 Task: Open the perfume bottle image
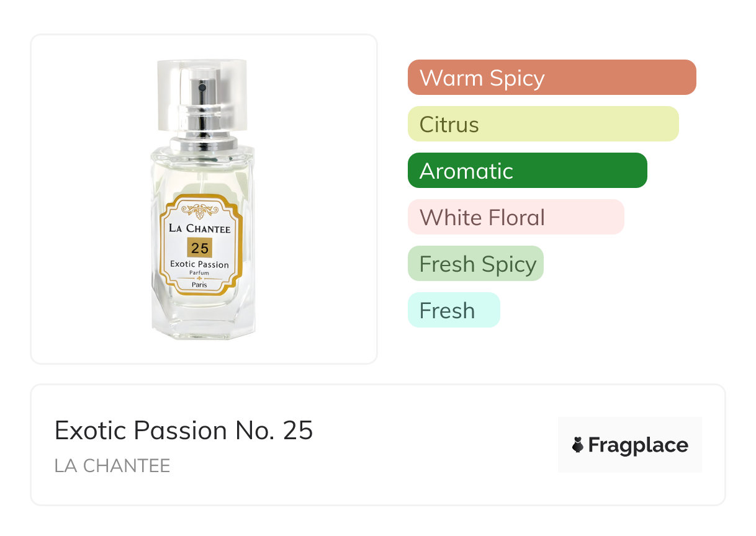click(204, 199)
